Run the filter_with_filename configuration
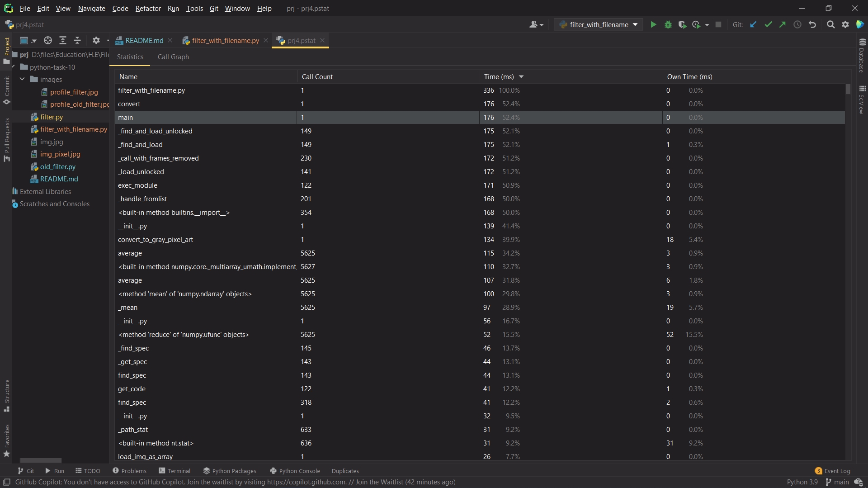The height and width of the screenshot is (488, 868). point(653,24)
